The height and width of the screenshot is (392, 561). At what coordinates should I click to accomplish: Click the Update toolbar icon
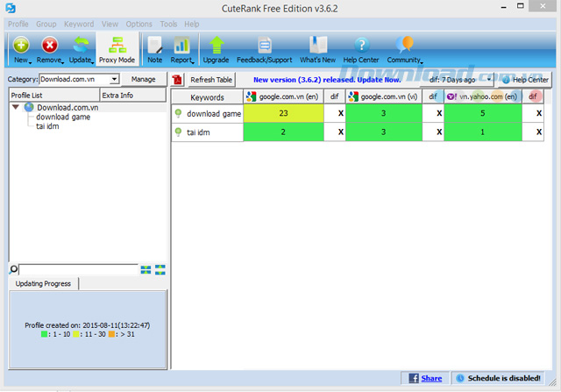click(x=80, y=46)
